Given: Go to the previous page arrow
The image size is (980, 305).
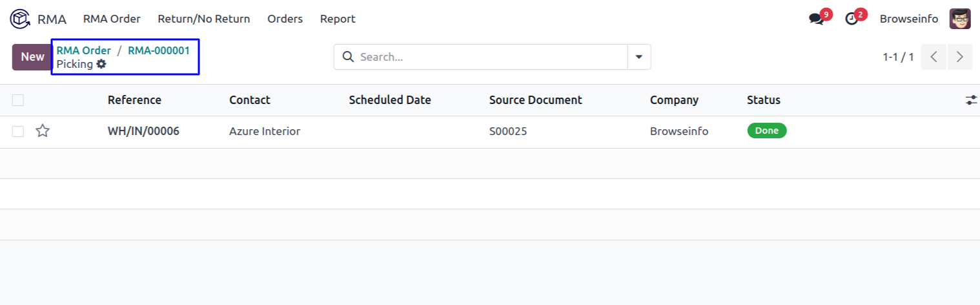Looking at the screenshot, I should (x=934, y=57).
